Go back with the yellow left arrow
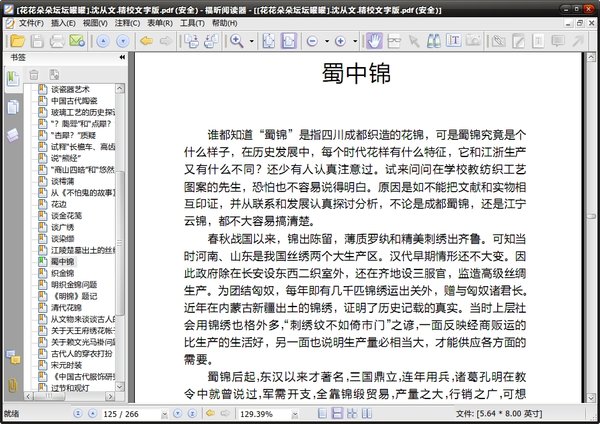The height and width of the screenshot is (424, 600). click(148, 41)
